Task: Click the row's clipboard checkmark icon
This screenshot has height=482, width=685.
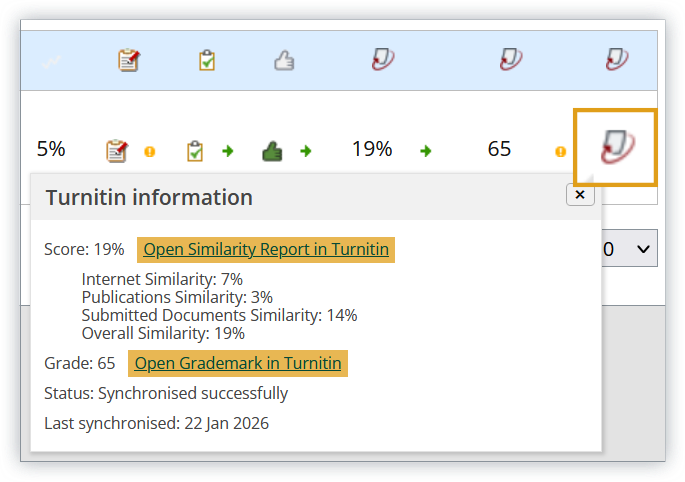Action: point(195,151)
